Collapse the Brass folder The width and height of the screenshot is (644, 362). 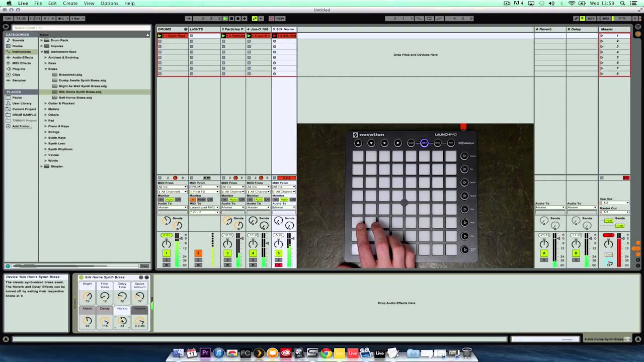pos(46,69)
